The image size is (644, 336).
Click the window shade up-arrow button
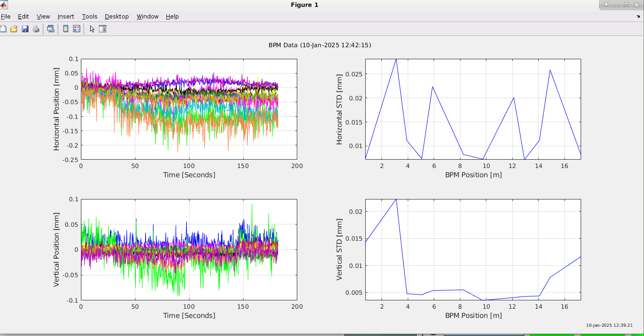pyautogui.click(x=606, y=5)
